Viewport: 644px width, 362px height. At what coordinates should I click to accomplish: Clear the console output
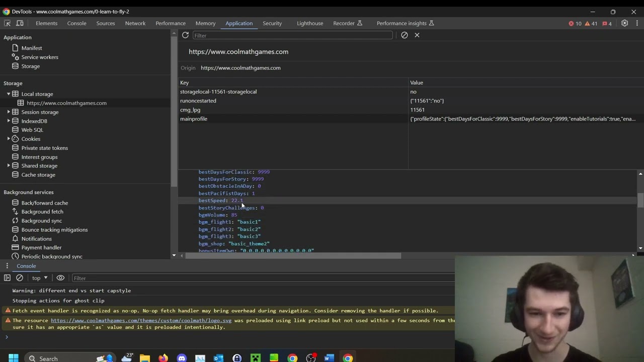20,278
